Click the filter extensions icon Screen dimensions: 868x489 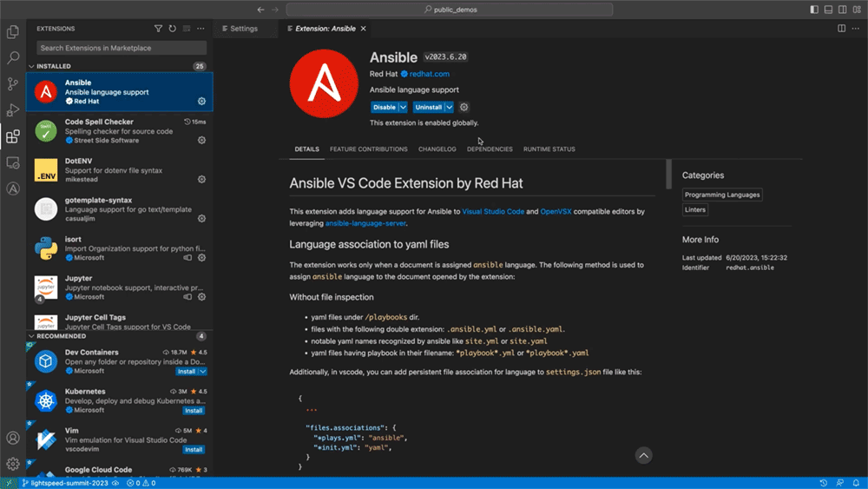pos(158,29)
